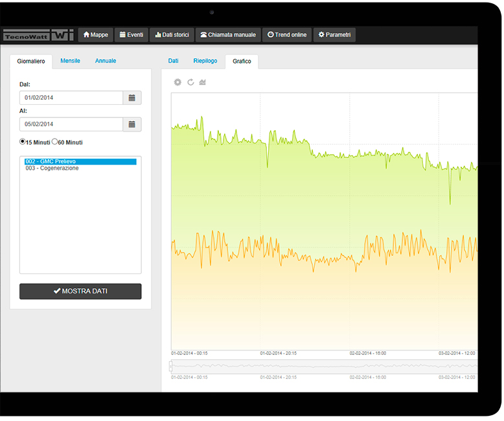Open the Mappe home page
The height and width of the screenshot is (421, 504).
click(95, 35)
